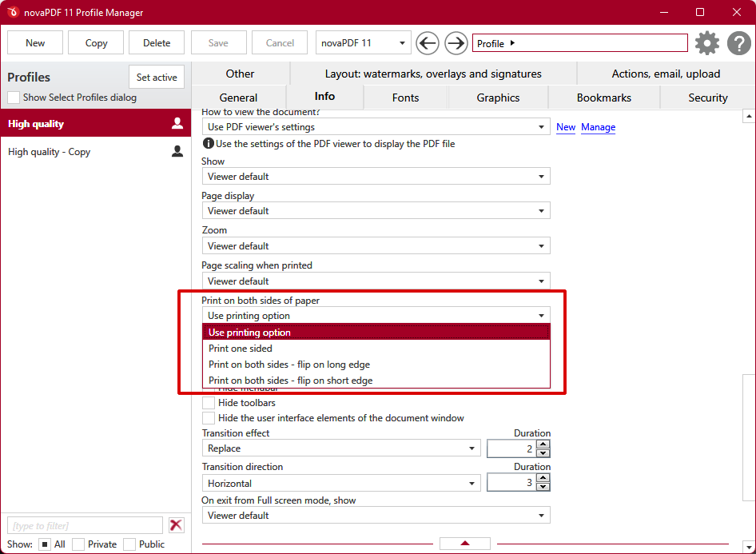Toggle Show Select Profiles dialog checkbox
This screenshot has height=554, width=756.
tap(14, 98)
